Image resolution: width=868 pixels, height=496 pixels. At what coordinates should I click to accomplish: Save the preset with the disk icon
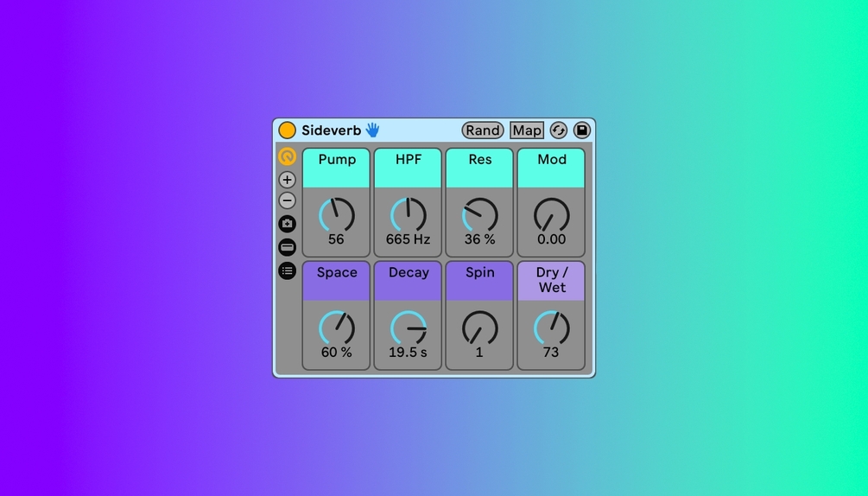(582, 130)
